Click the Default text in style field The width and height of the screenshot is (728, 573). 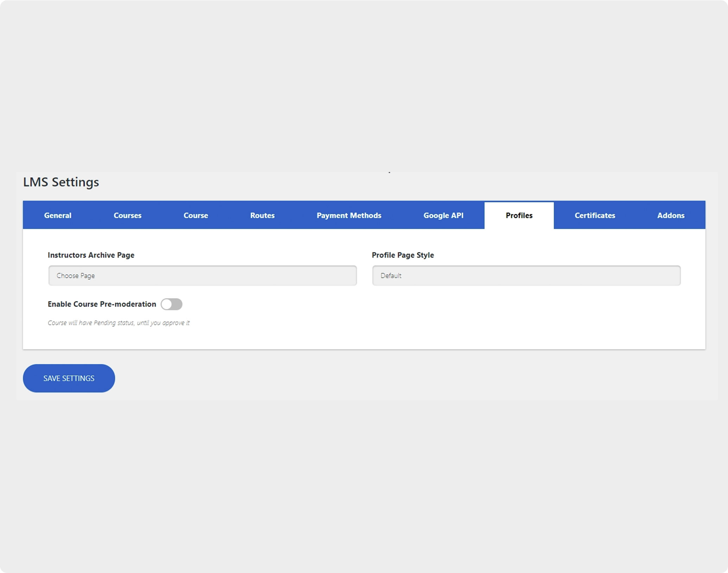coord(391,276)
